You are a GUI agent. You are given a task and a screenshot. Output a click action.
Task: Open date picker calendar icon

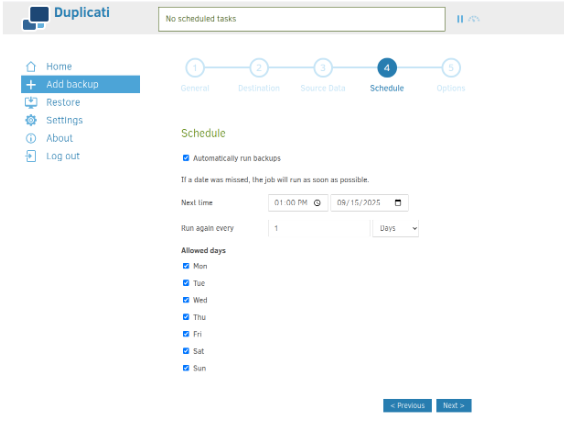[x=398, y=202]
